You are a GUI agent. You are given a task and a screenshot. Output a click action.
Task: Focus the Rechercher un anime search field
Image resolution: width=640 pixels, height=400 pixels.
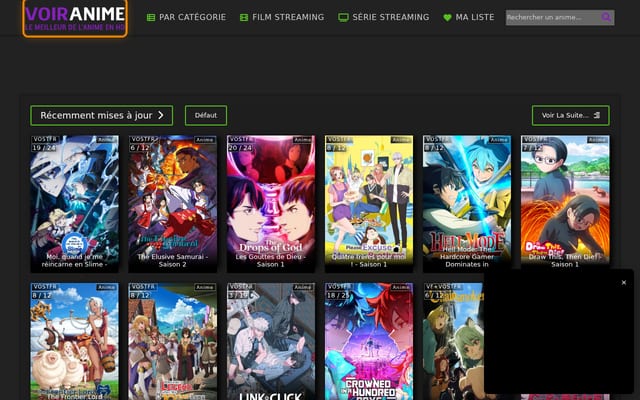(553, 18)
